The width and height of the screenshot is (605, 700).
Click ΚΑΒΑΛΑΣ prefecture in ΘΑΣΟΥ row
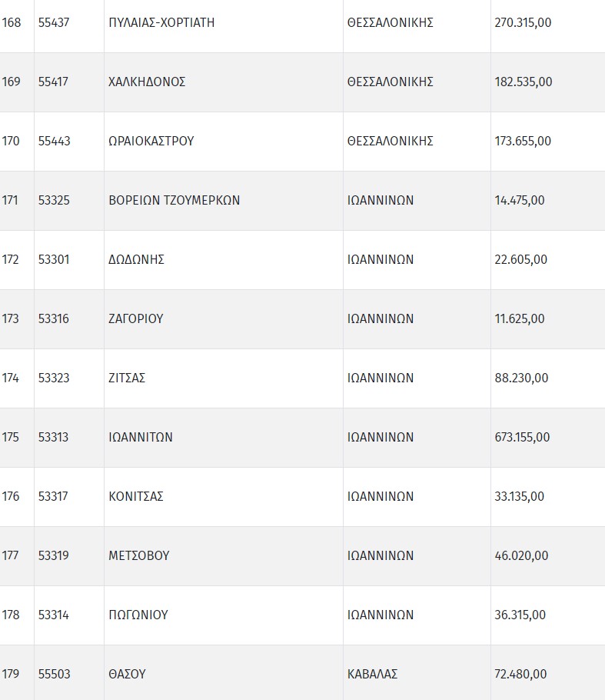(373, 674)
